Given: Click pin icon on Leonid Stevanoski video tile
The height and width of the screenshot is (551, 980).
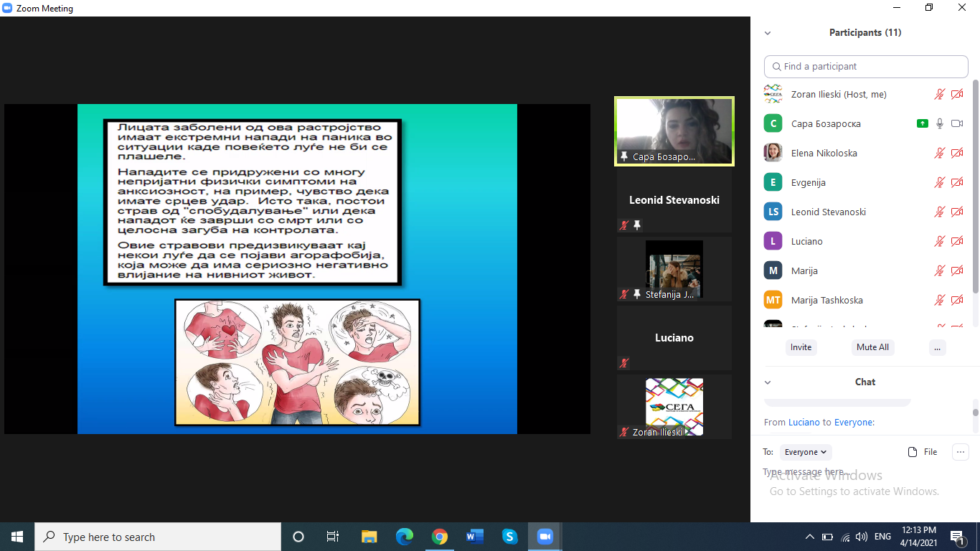Looking at the screenshot, I should [636, 225].
